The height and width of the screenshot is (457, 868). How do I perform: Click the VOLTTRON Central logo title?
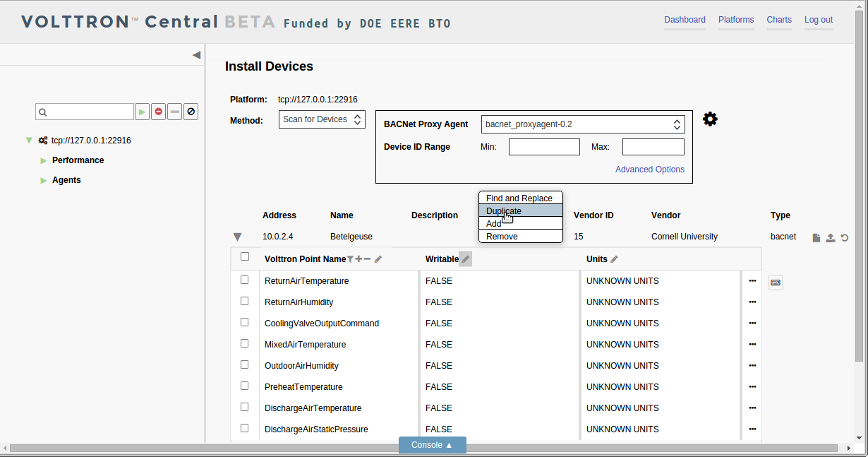click(x=147, y=22)
